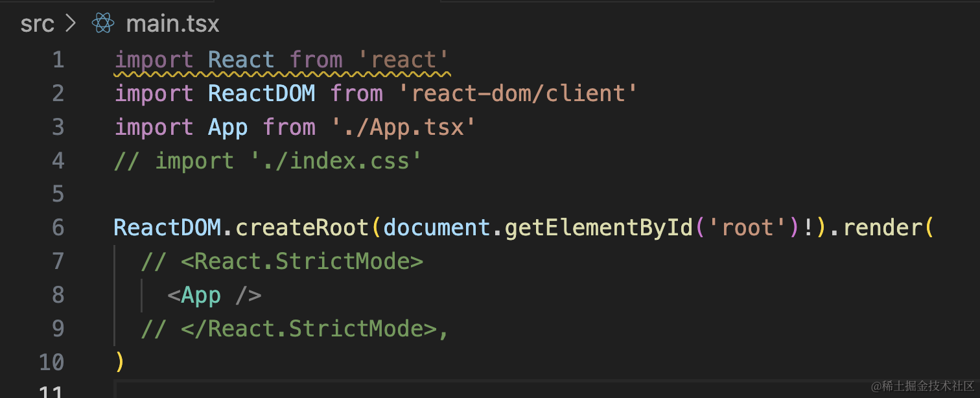This screenshot has width=980, height=398.
Task: Place cursor on createRoot method
Action: [302, 228]
